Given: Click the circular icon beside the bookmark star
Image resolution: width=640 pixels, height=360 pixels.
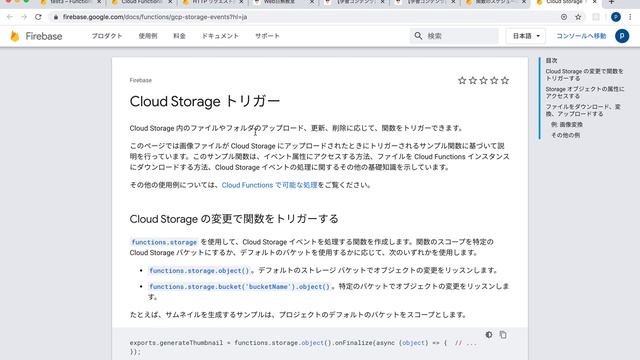Looking at the screenshot, I should point(564,17).
